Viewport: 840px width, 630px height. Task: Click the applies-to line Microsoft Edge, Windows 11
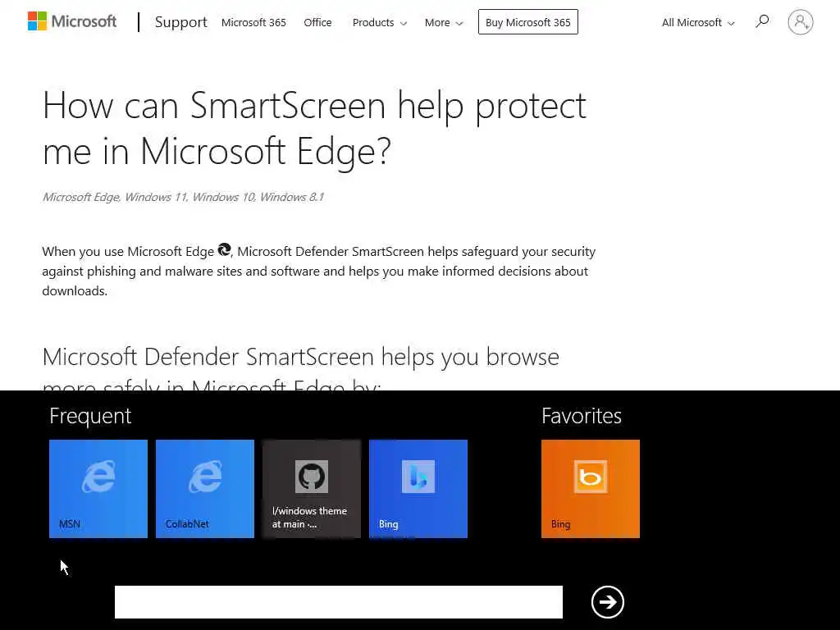coord(183,197)
